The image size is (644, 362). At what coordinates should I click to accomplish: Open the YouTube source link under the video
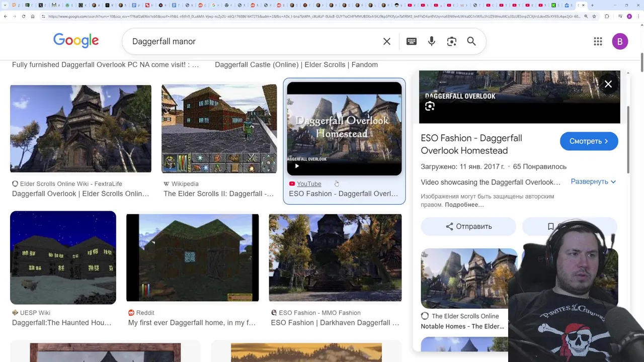pos(309,184)
